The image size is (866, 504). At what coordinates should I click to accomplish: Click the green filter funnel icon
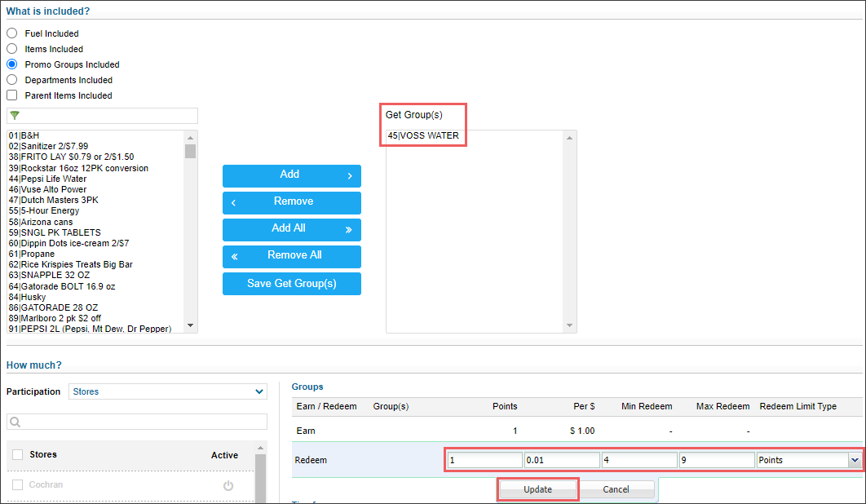(15, 116)
